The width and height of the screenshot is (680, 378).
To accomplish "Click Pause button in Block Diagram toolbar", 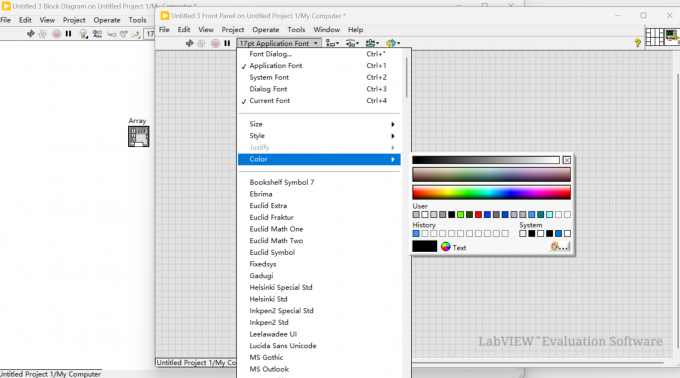I will point(69,33).
